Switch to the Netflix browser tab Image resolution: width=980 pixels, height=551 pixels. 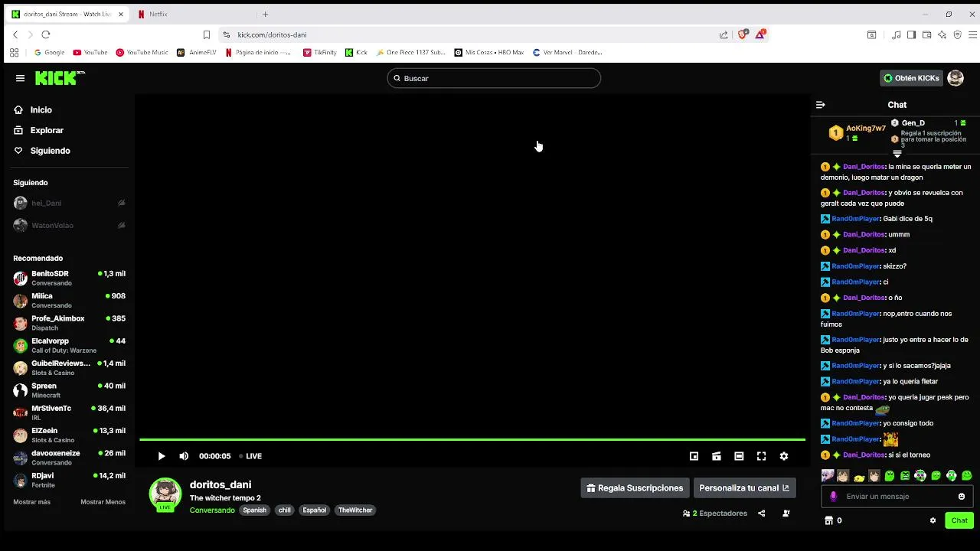coord(191,14)
